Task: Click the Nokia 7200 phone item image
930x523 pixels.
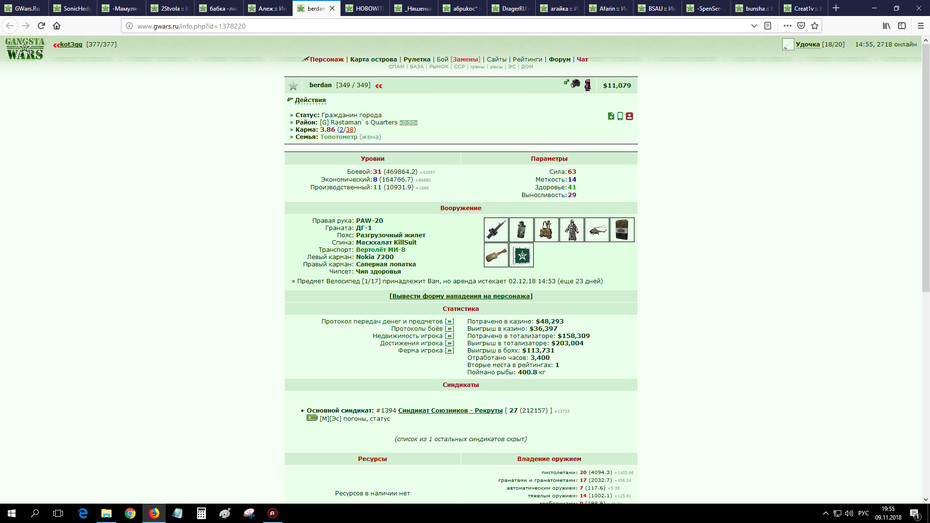Action: coord(622,230)
